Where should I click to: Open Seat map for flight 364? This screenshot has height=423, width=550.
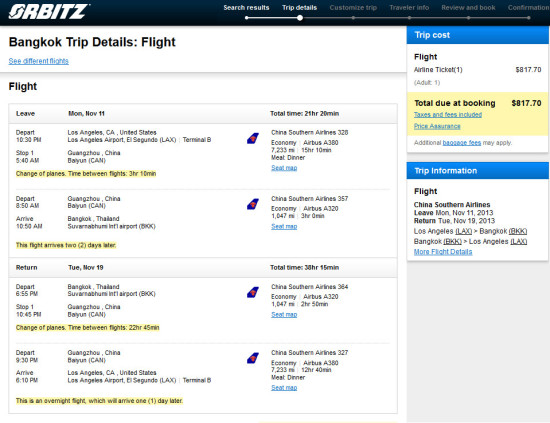pos(284,315)
